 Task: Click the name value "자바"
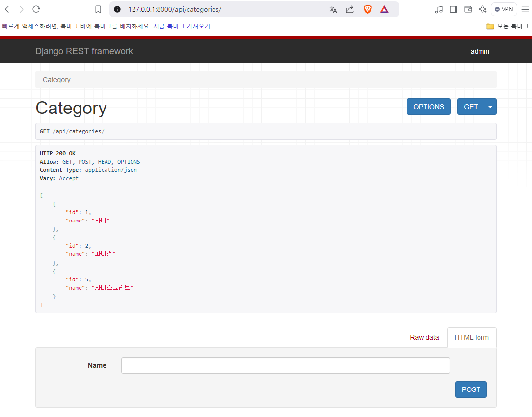coord(101,221)
